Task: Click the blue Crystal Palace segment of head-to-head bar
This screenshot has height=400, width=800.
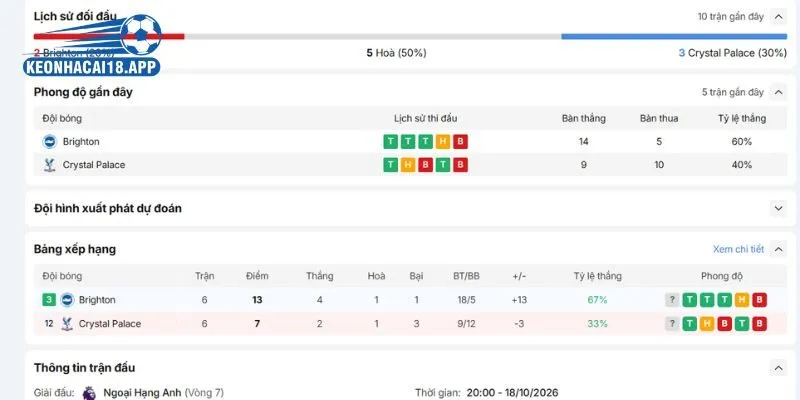Action: tap(674, 37)
